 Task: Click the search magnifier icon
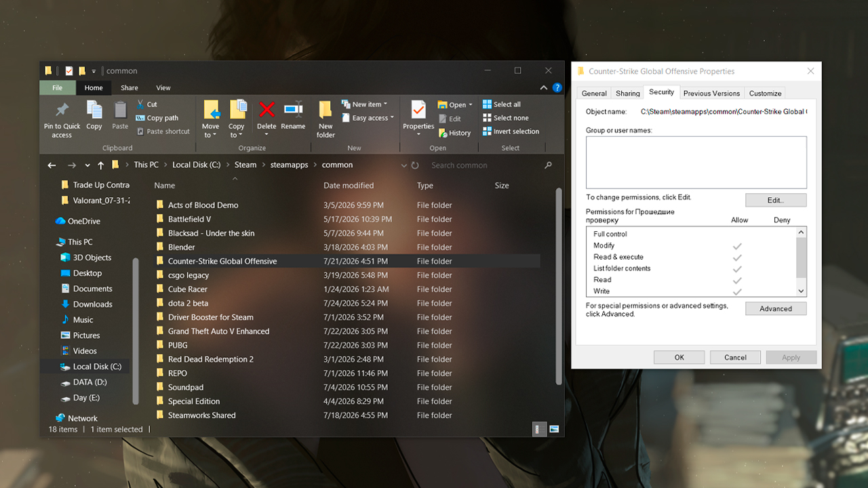[x=548, y=165]
